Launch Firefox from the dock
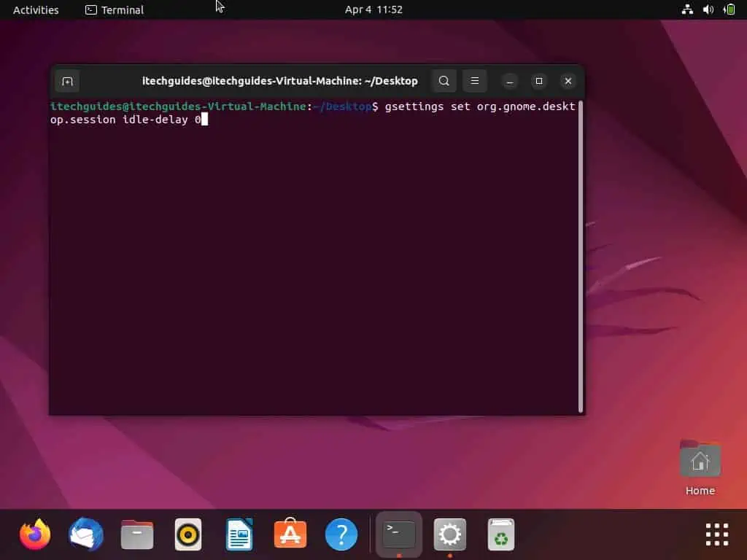This screenshot has height=560, width=747. 34,534
